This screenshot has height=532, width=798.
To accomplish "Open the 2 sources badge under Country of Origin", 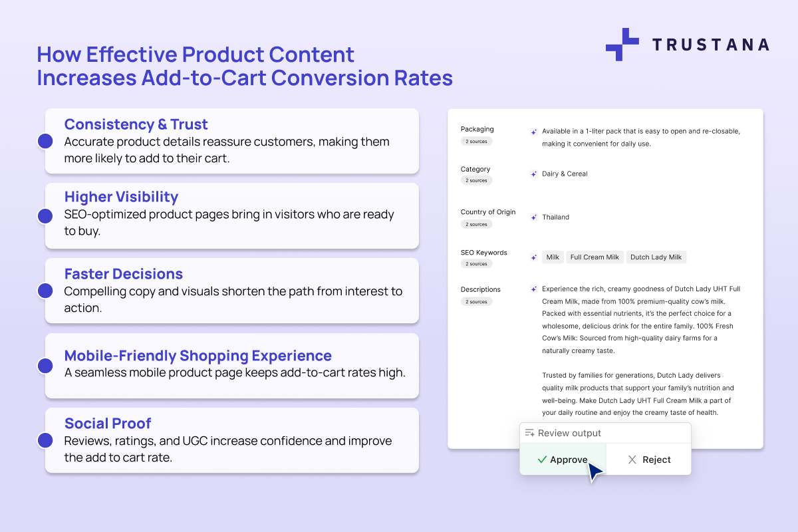I will click(x=476, y=224).
